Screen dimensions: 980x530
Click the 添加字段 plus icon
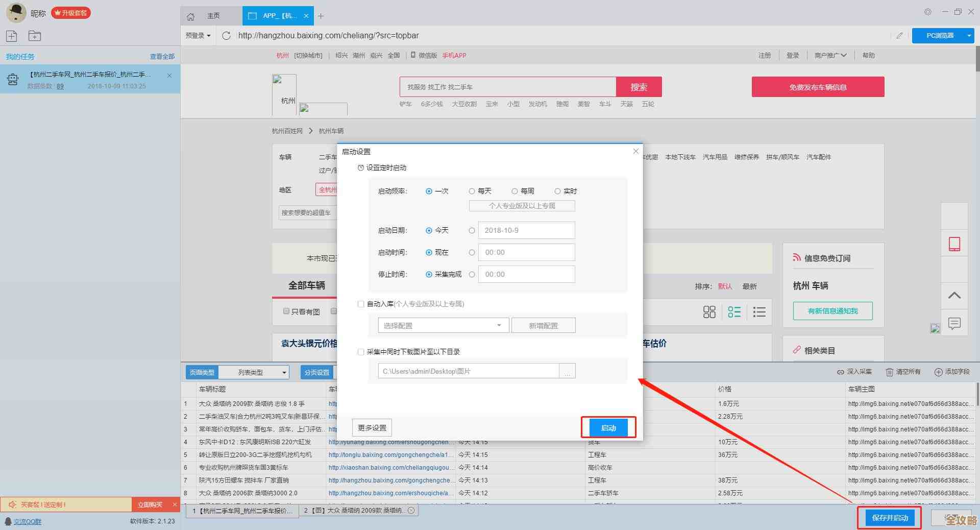938,372
